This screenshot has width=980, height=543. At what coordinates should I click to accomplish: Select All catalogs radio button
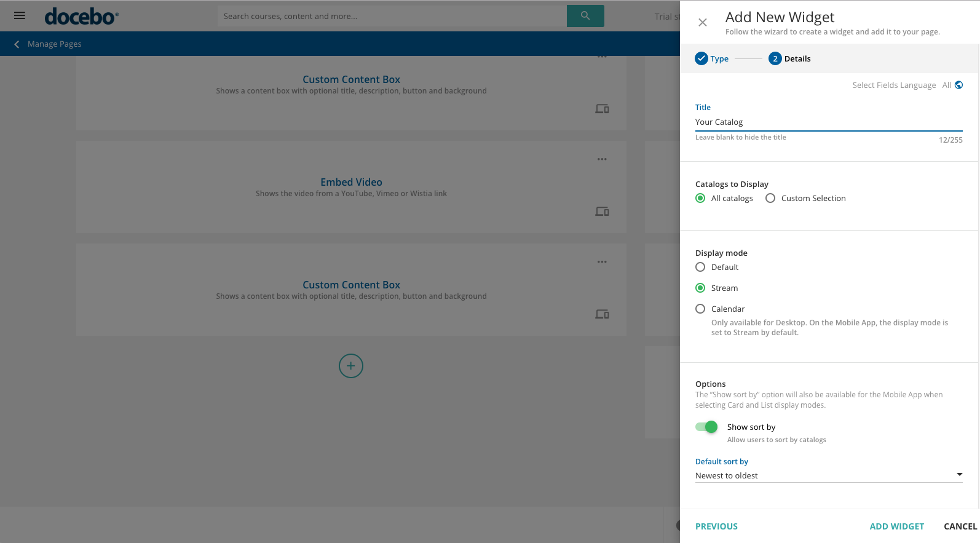click(x=700, y=198)
